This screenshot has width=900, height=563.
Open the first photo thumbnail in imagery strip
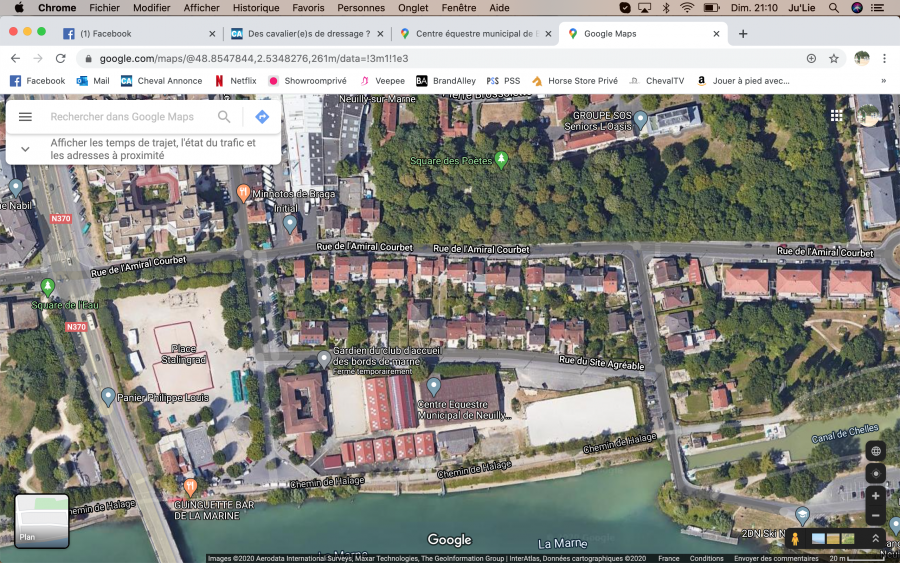tap(818, 539)
